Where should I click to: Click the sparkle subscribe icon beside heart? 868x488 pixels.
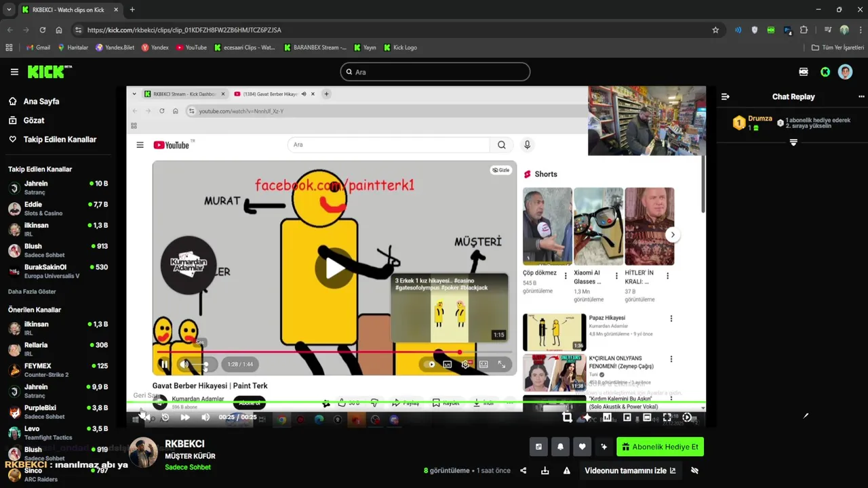coord(604,447)
